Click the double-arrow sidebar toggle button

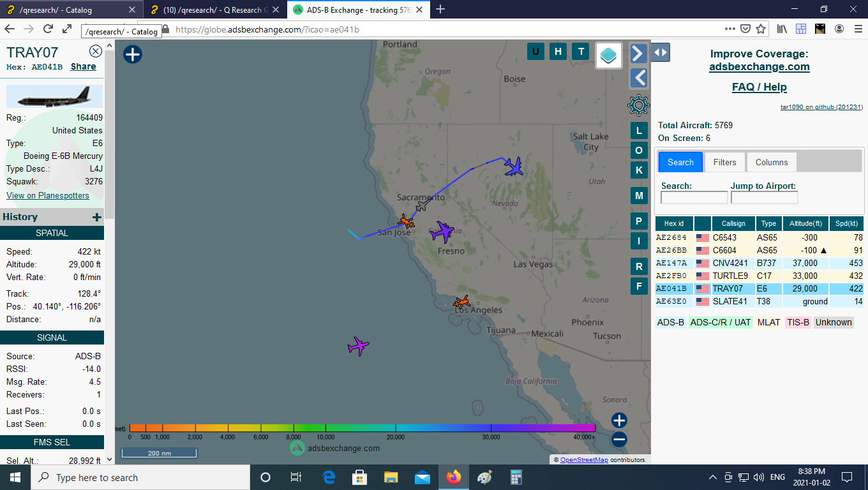[661, 53]
